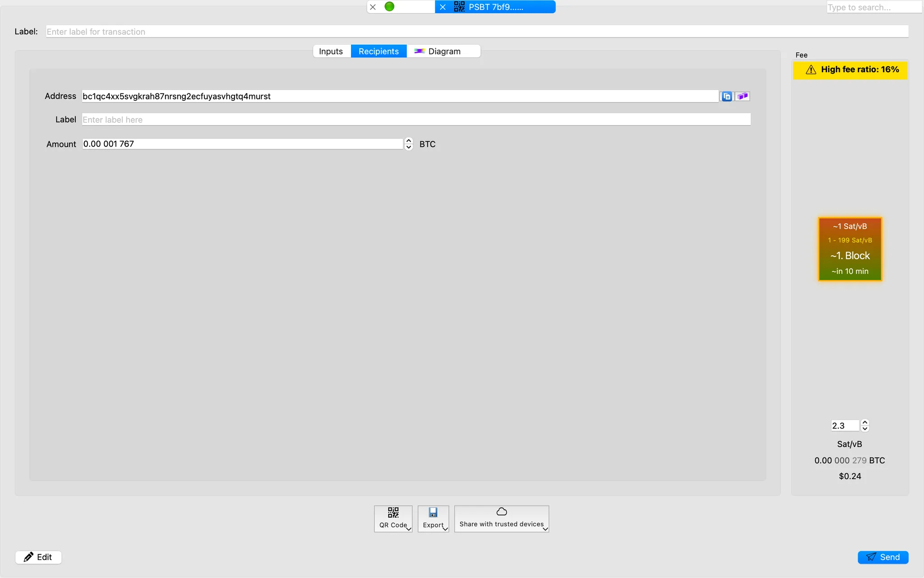Select the ~1. Block mempool fee block
The width and height of the screenshot is (924, 578).
pyautogui.click(x=850, y=249)
